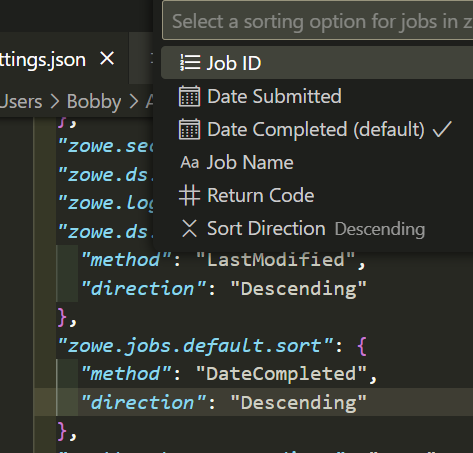Click the Job ID list icon

(x=190, y=63)
